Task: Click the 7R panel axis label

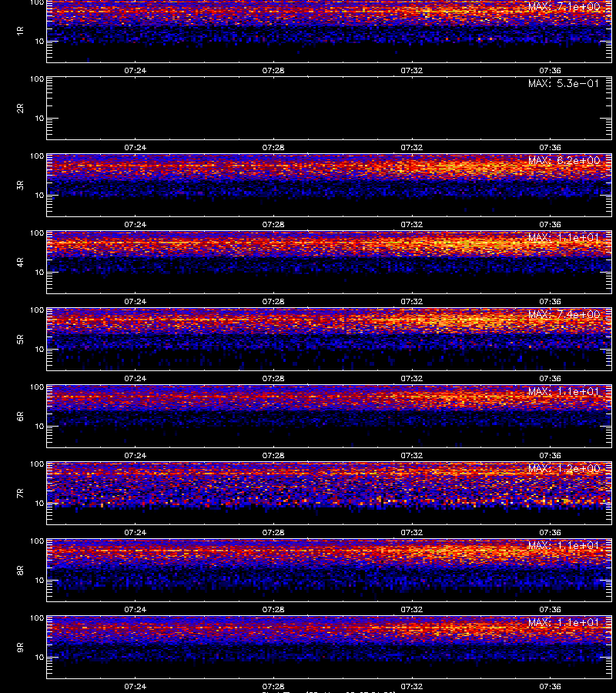Action: 20,494
